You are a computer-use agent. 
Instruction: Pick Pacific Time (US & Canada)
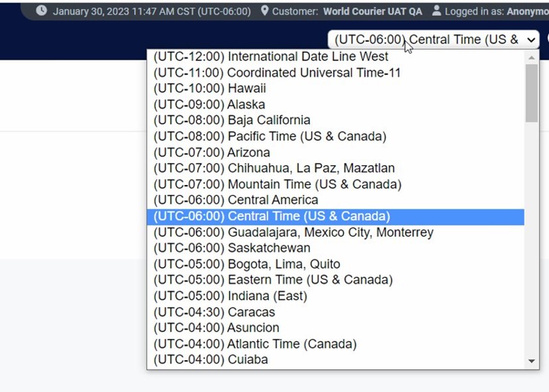[x=270, y=137]
